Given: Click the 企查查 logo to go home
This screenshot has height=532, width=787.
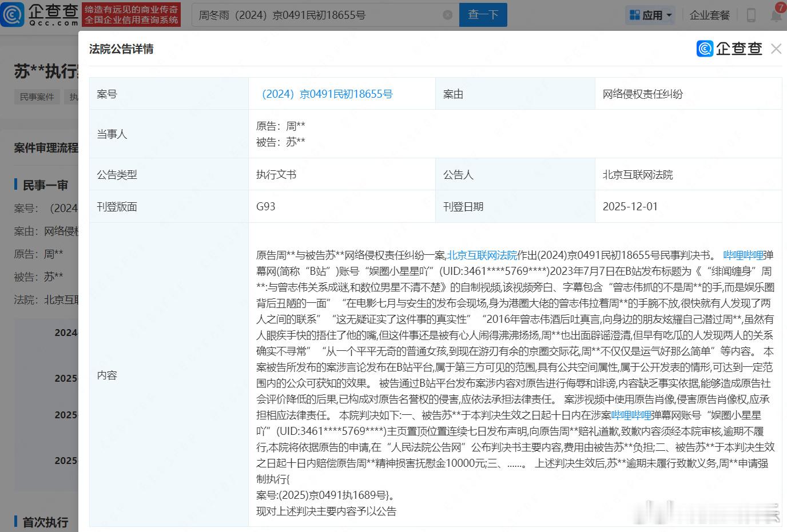Looking at the screenshot, I should (40, 15).
